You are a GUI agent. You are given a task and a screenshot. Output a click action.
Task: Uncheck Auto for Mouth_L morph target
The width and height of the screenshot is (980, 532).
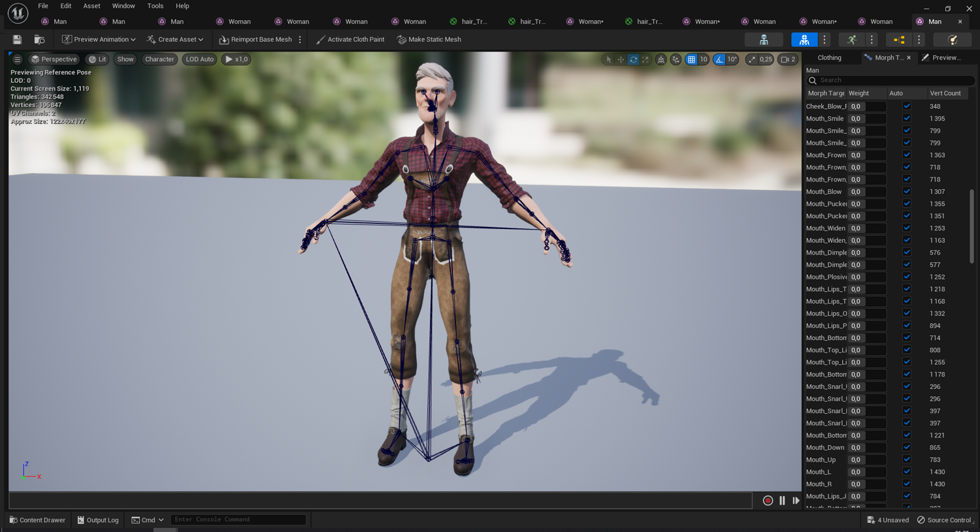(907, 472)
